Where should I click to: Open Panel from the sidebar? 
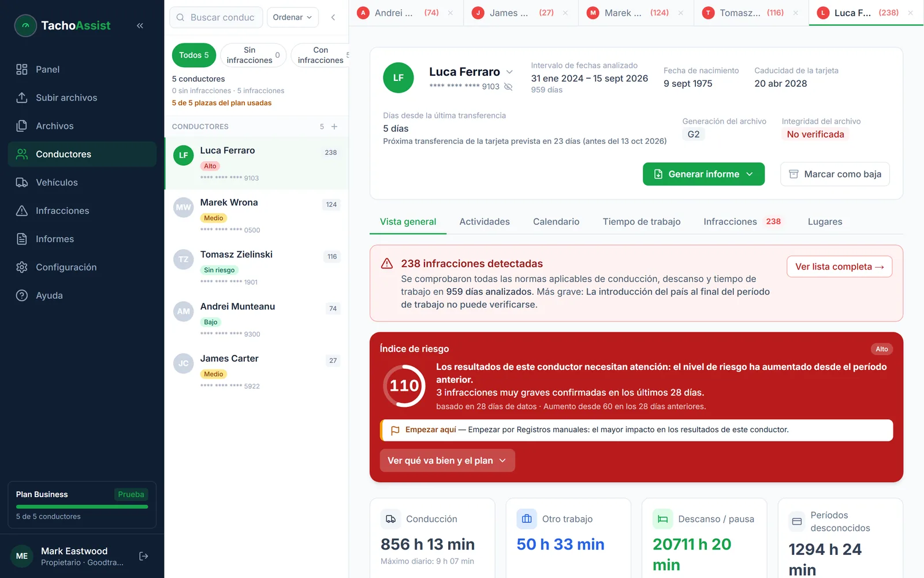(x=82, y=69)
